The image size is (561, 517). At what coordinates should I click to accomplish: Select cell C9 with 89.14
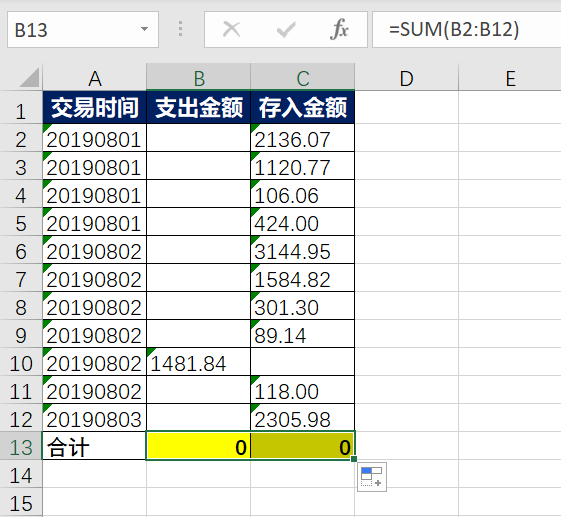point(303,334)
